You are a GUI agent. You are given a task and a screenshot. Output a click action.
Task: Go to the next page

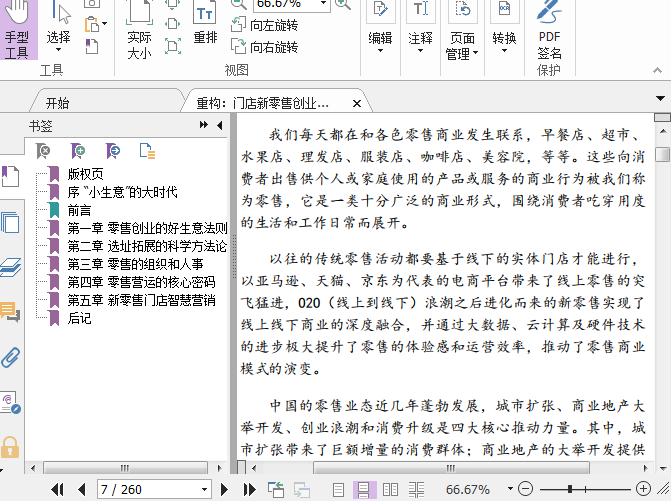click(224, 489)
